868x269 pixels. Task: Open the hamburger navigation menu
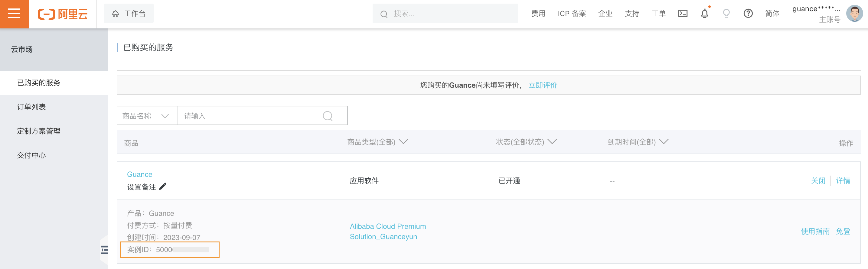(14, 14)
